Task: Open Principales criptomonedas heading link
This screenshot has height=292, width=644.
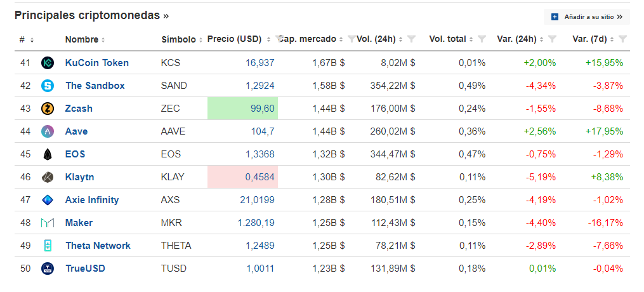Action: 91,16
